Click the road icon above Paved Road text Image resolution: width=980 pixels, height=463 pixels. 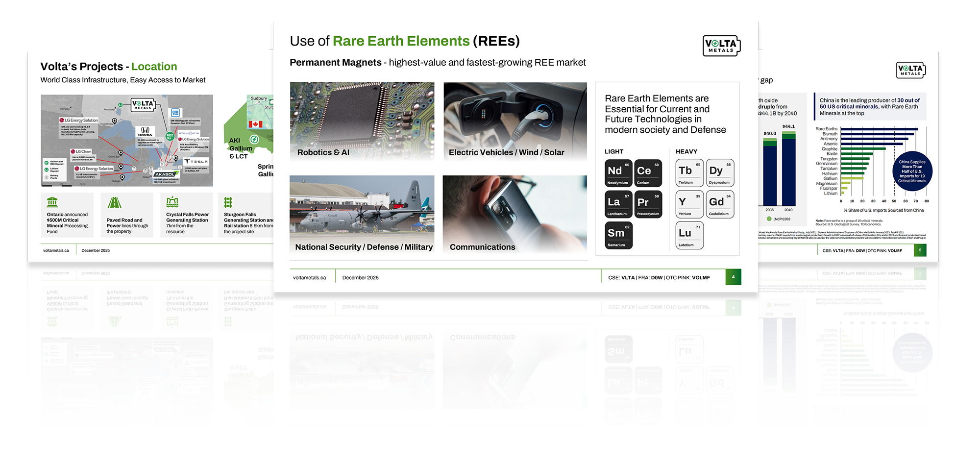[114, 202]
